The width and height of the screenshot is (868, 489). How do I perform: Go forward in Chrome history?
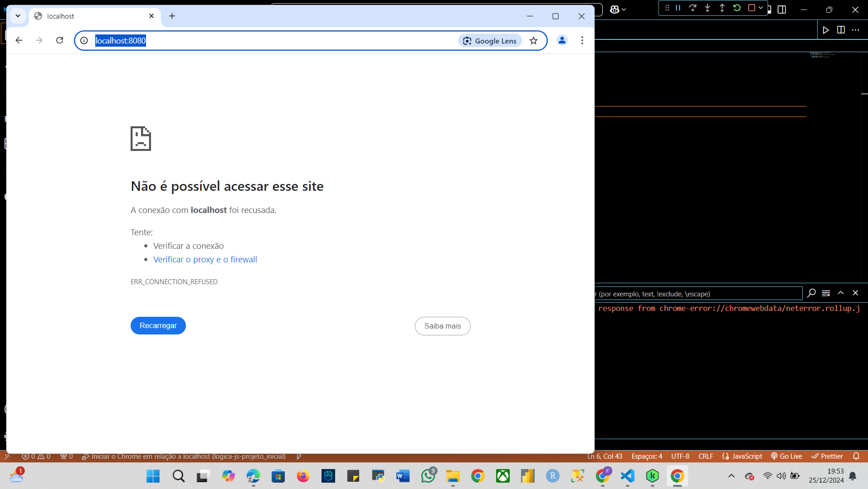pyautogui.click(x=39, y=40)
